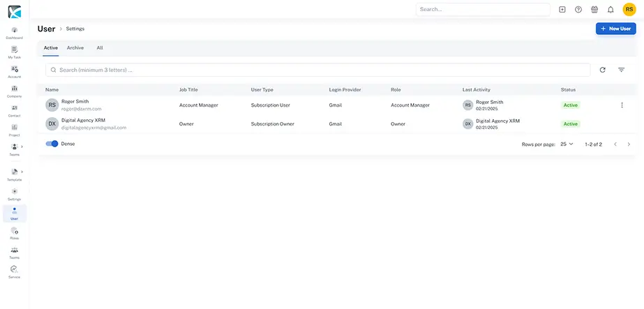Click the user search field with minimum 3 letters
644x309 pixels.
pos(317,70)
